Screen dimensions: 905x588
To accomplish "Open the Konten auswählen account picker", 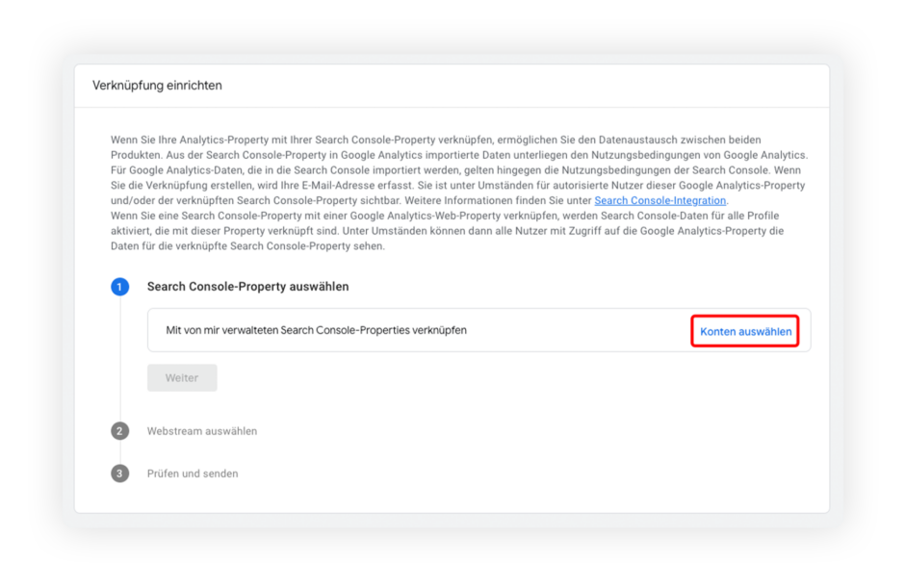I will [x=745, y=331].
